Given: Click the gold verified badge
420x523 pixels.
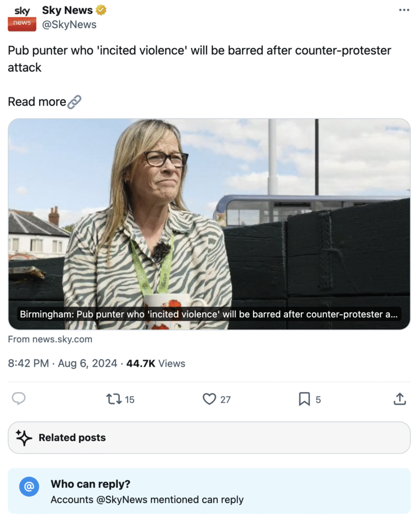Looking at the screenshot, I should tap(102, 10).
